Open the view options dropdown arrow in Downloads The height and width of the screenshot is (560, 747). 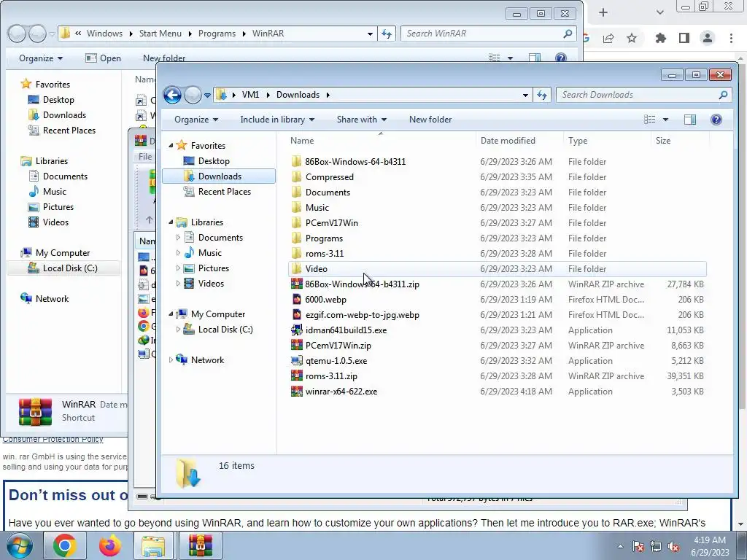coord(665,120)
